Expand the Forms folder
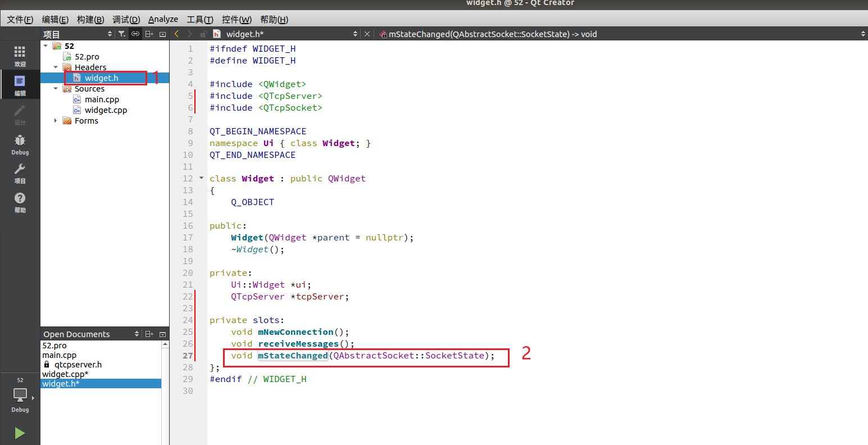Screen dimensions: 868x445 pos(56,121)
